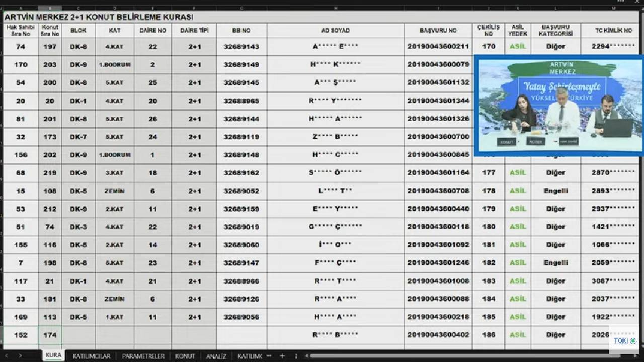Image resolution: width=644 pixels, height=362 pixels.
Task: Click the Konut Sıra No cell 219
Action: [50, 173]
